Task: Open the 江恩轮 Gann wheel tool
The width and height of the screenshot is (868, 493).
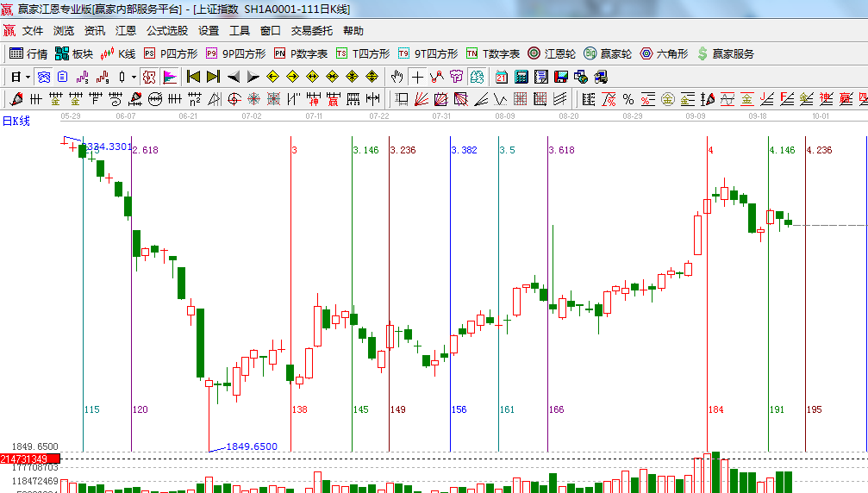Action: (x=552, y=53)
